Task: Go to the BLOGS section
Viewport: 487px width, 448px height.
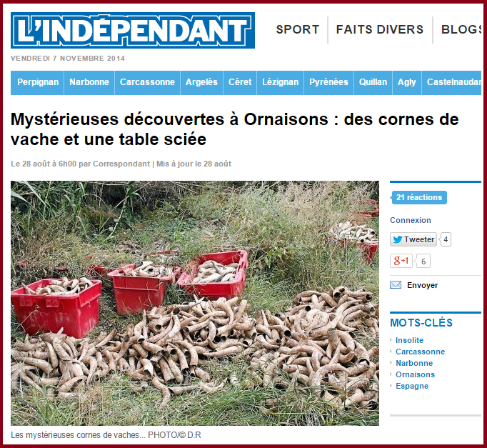Action: click(x=461, y=29)
